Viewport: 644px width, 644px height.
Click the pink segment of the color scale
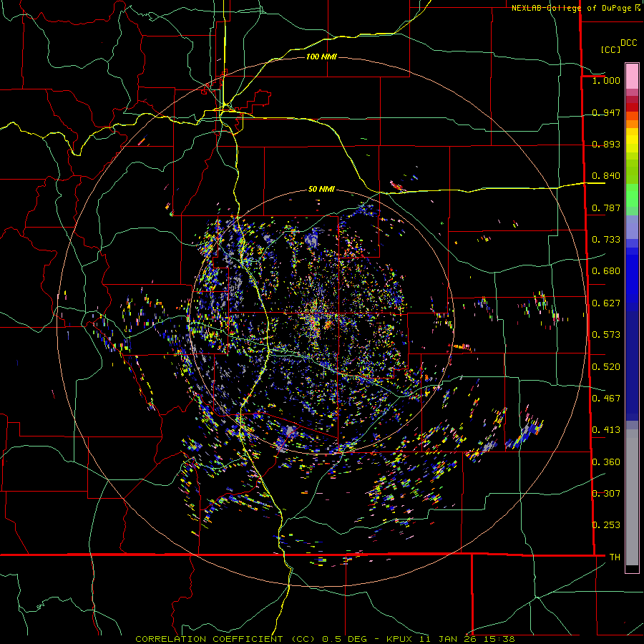632,76
